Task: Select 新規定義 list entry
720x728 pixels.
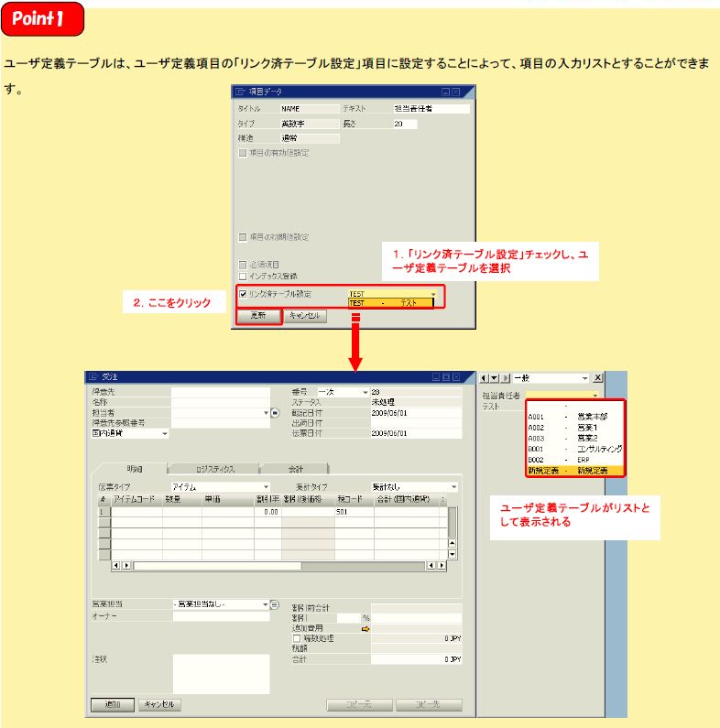Action: tap(575, 471)
